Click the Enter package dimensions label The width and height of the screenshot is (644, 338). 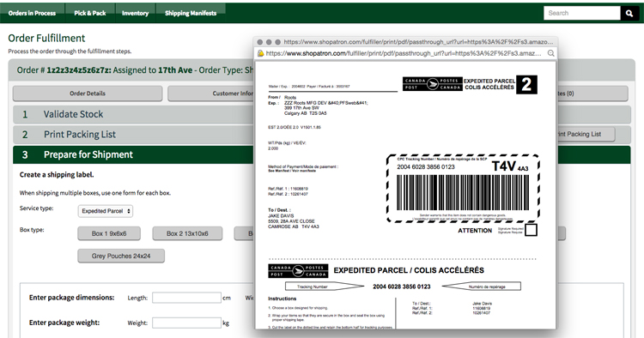click(71, 298)
